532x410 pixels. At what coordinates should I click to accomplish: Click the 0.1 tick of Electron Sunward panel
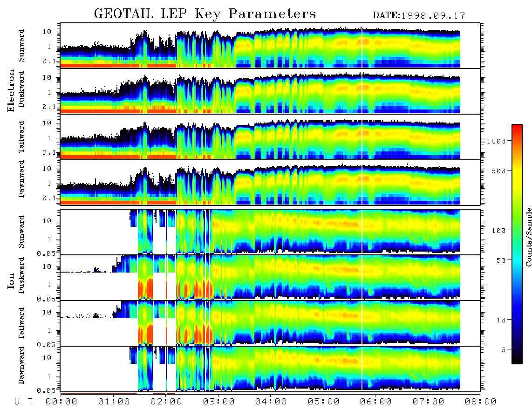click(49, 61)
